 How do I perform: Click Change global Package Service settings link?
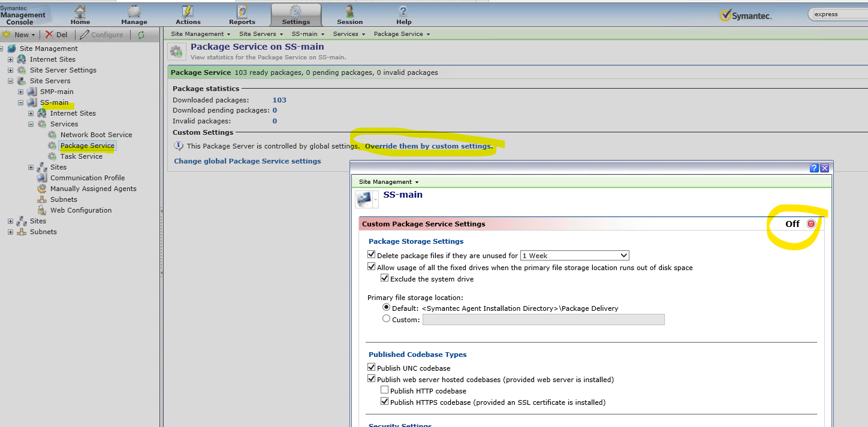click(248, 161)
